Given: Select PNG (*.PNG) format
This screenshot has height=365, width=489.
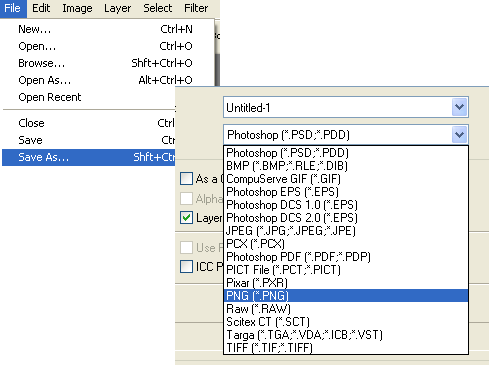Looking at the screenshot, I should [346, 296].
